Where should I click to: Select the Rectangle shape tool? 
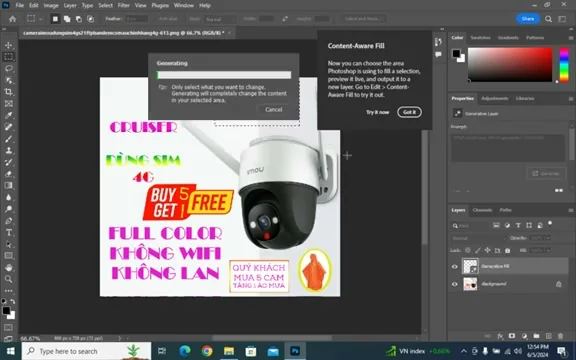point(8,256)
